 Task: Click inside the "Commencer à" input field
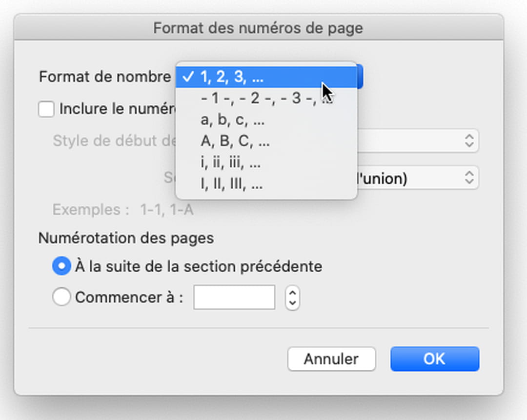[x=234, y=297]
